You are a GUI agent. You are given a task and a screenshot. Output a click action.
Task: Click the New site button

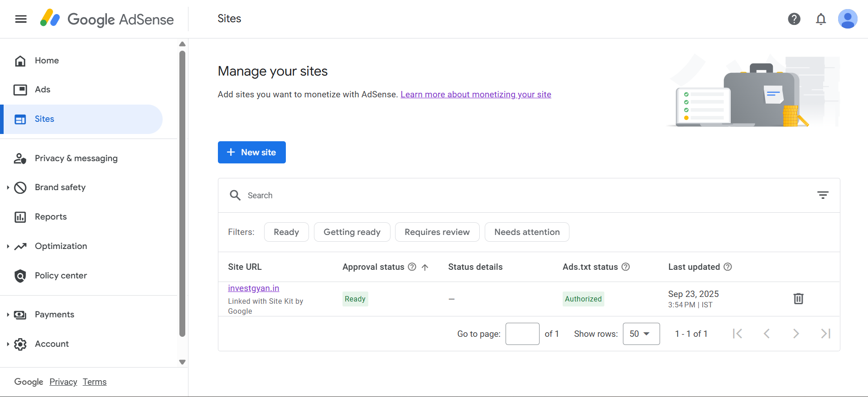pos(252,153)
